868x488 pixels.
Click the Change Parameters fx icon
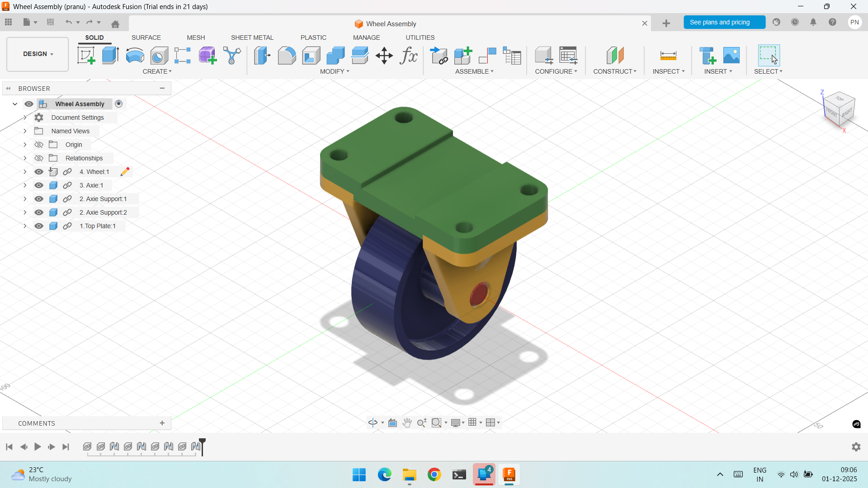[x=408, y=56]
